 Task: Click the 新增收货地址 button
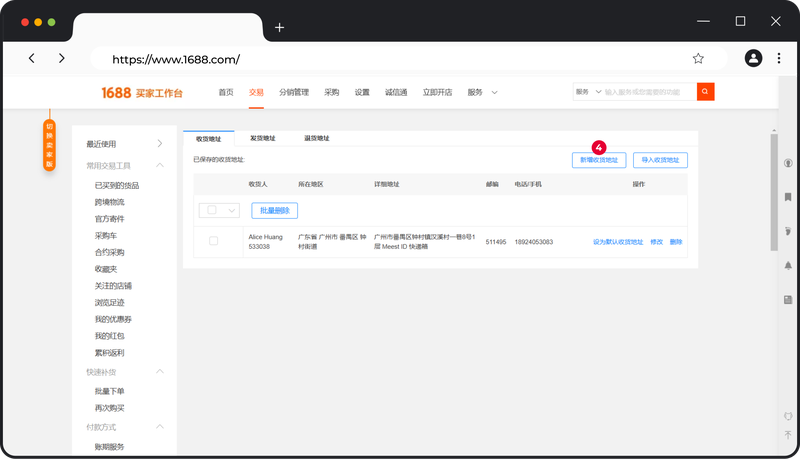point(598,160)
